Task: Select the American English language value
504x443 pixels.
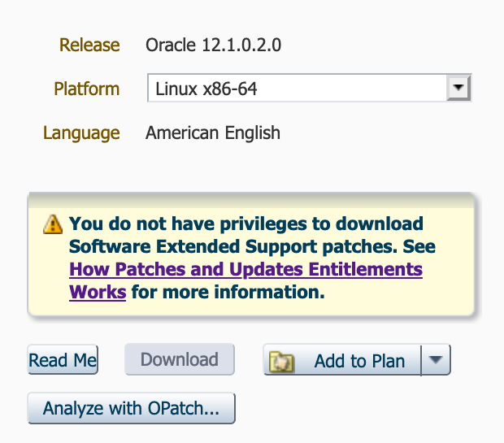Action: pyautogui.click(x=213, y=132)
